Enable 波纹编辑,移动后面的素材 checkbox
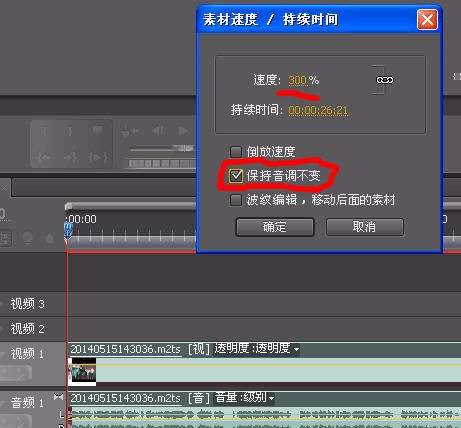Screen dimensions: 461x428 (x=236, y=200)
